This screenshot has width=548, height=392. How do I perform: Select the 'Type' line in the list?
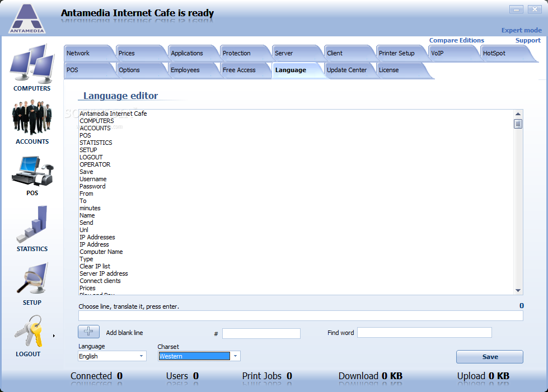(x=86, y=259)
